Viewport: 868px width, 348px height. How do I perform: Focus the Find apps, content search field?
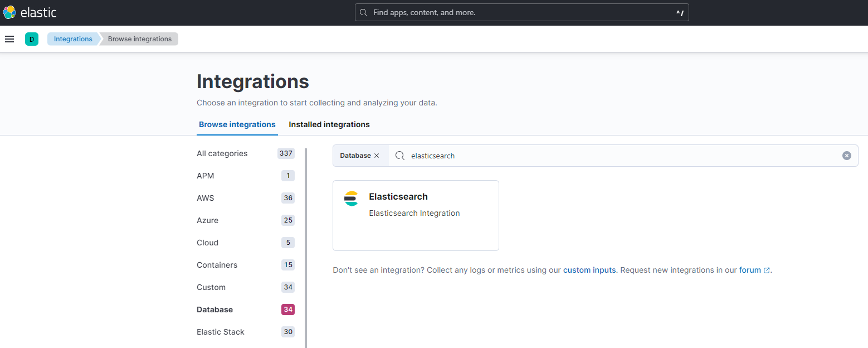521,12
